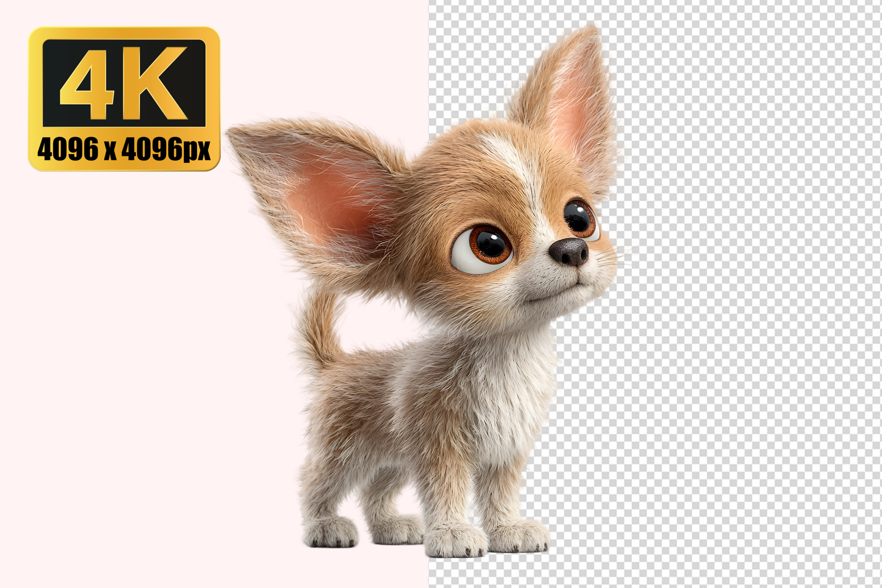Click the puppy's curled tail

[320, 329]
